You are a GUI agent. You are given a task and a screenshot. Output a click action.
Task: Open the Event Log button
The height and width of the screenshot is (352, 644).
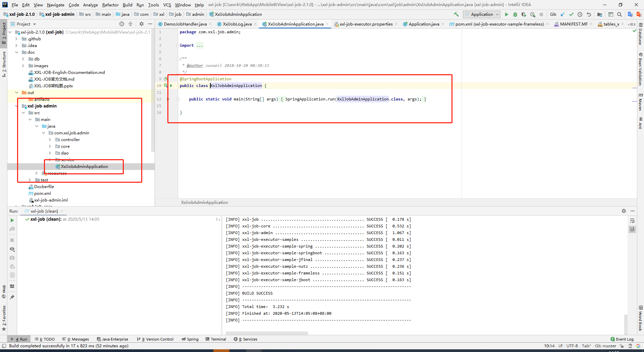tap(622, 339)
